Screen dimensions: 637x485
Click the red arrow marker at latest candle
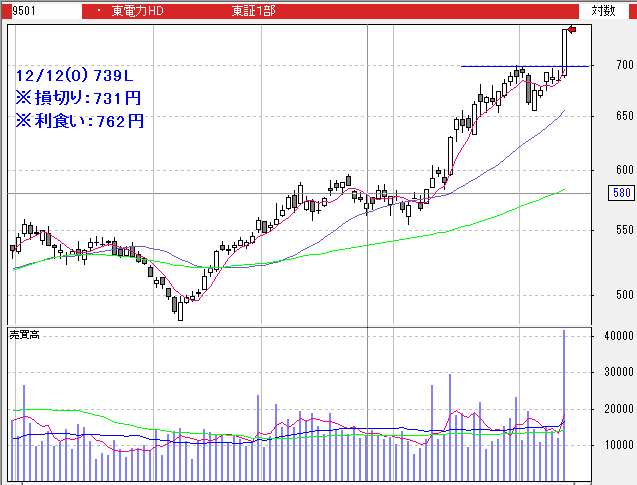click(571, 29)
